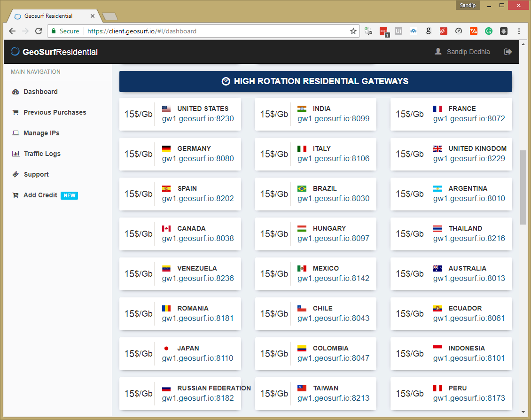Click the red extension icon with badge 1

click(x=384, y=31)
